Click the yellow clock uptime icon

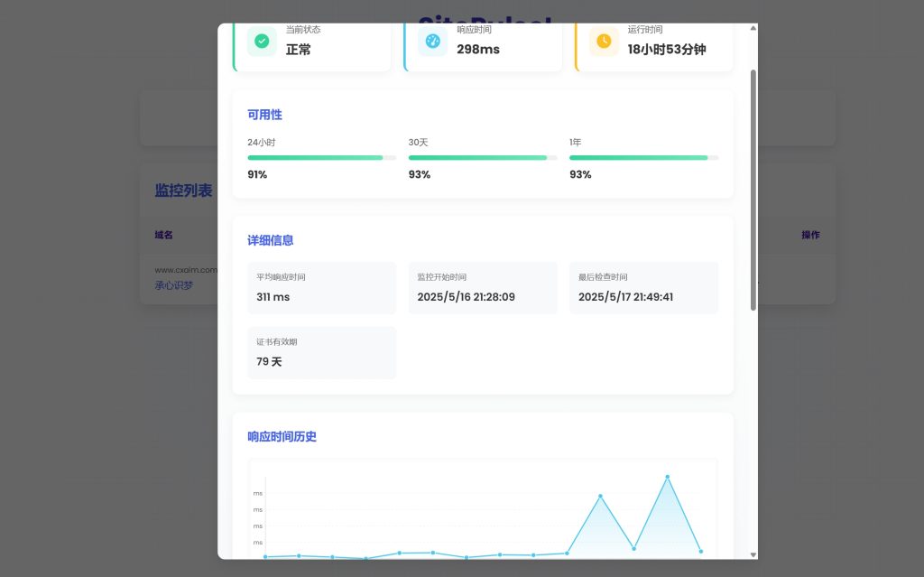(604, 41)
